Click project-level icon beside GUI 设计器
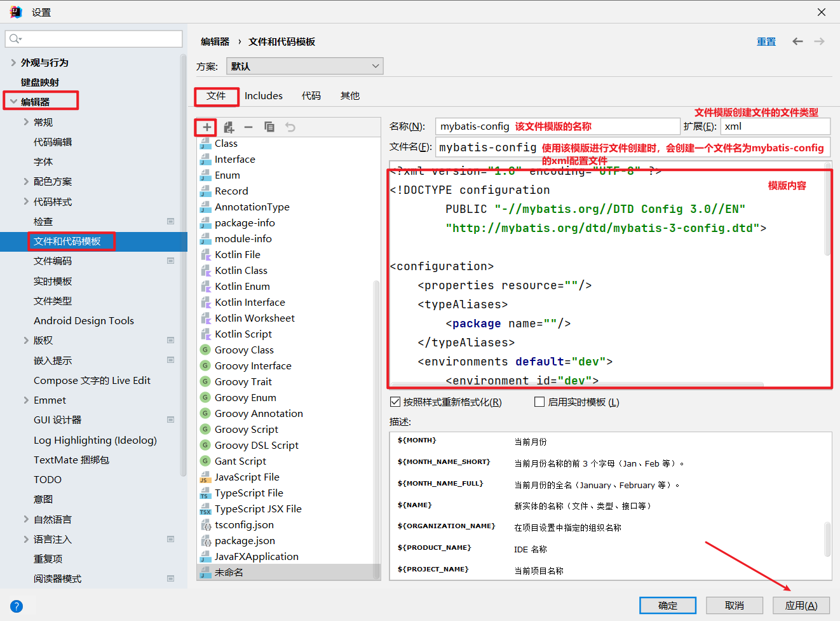 click(170, 420)
